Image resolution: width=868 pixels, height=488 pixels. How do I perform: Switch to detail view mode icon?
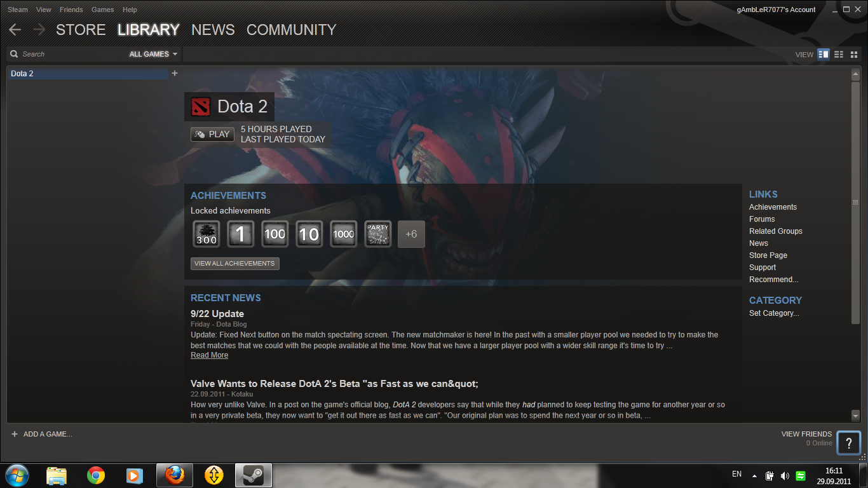(824, 54)
